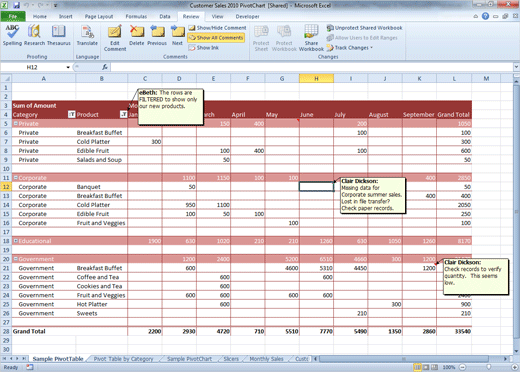Viewport: 520px width, 372px height.
Task: Open the Formulas ribbon tab
Action: [136, 16]
